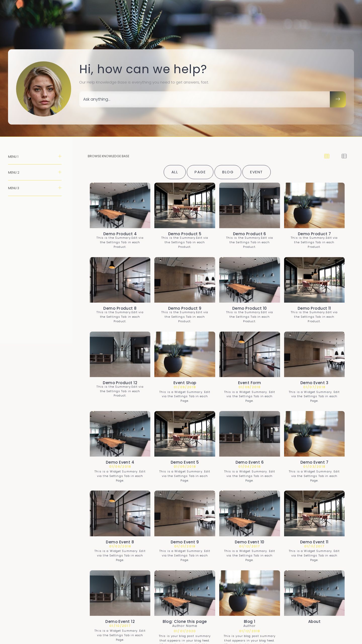The image size is (362, 644).
Task: Switch to grid view layout
Action: [327, 156]
